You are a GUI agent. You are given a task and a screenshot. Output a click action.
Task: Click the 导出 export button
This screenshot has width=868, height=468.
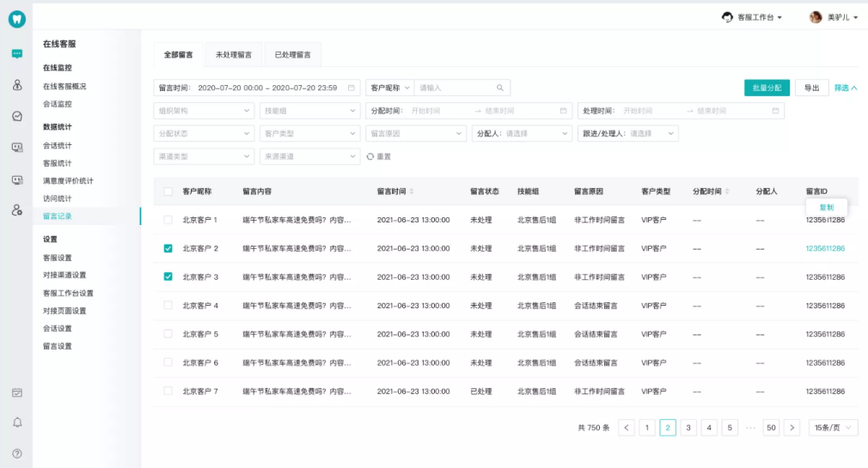[812, 88]
